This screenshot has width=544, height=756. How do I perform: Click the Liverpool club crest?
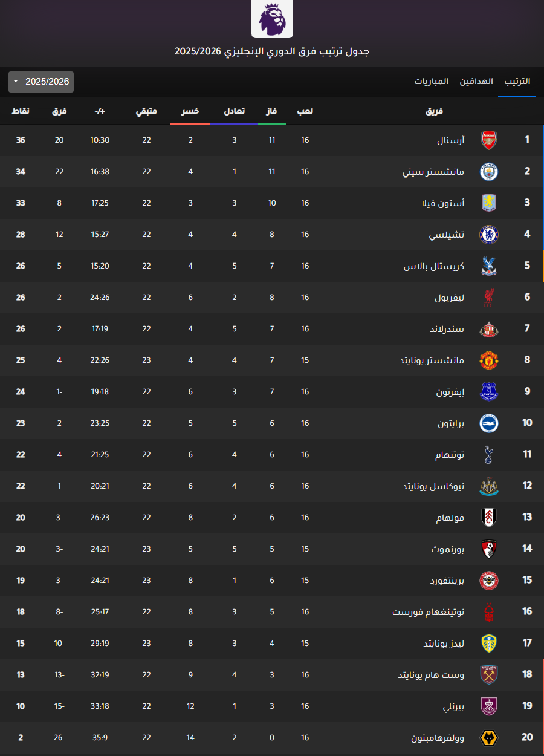point(488,298)
